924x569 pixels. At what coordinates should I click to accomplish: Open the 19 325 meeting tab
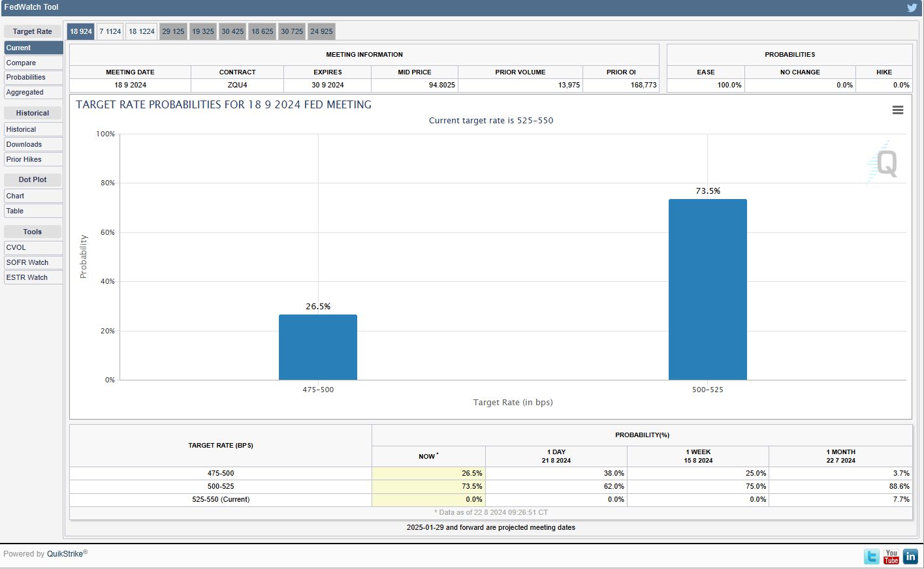(203, 31)
